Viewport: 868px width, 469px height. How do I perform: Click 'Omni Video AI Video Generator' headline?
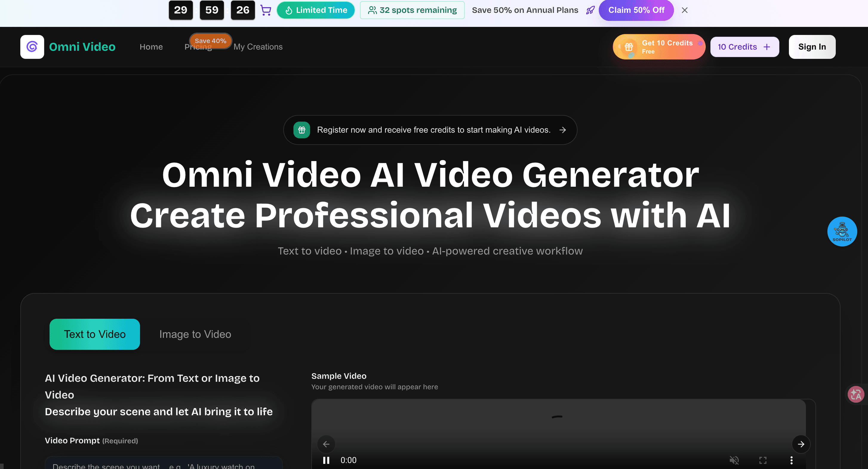pyautogui.click(x=430, y=175)
